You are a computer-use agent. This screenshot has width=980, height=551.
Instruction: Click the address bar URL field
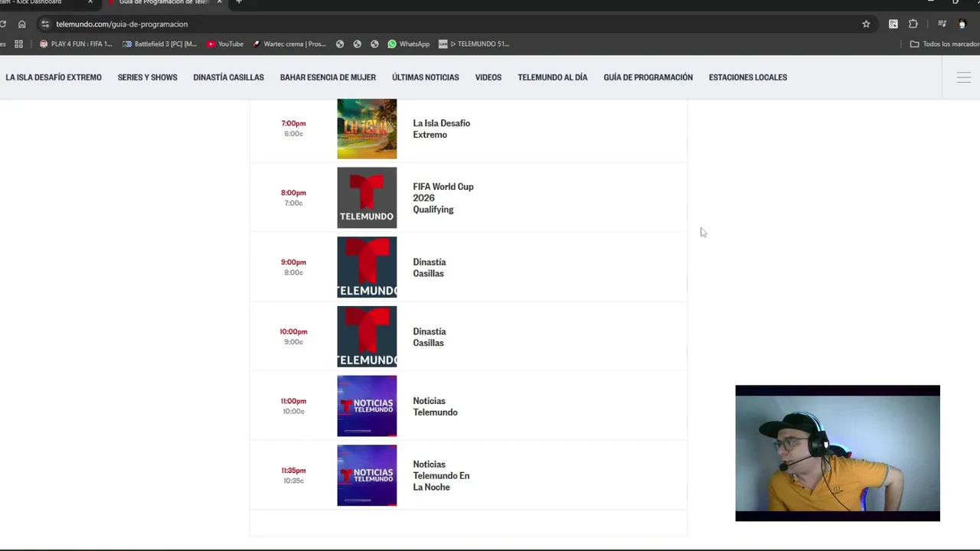[x=452, y=24]
